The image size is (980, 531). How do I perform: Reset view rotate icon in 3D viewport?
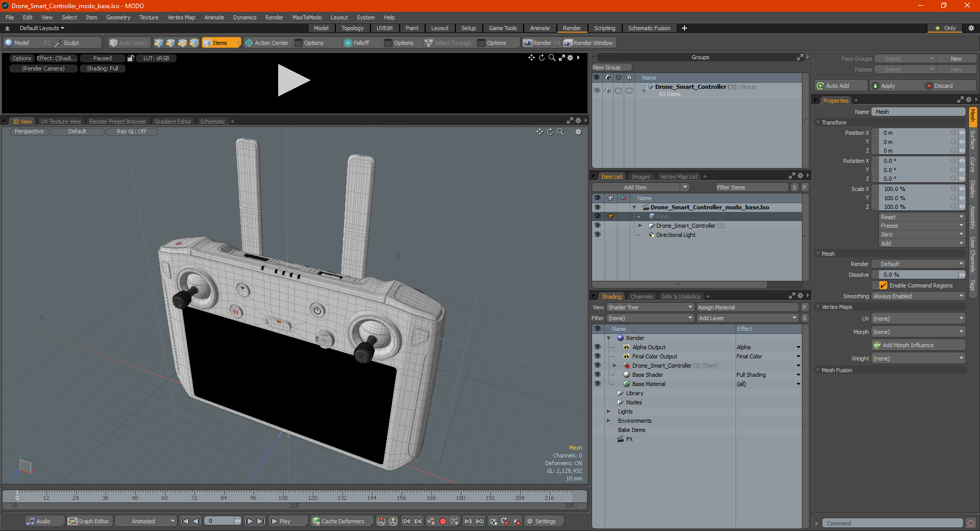tap(550, 132)
